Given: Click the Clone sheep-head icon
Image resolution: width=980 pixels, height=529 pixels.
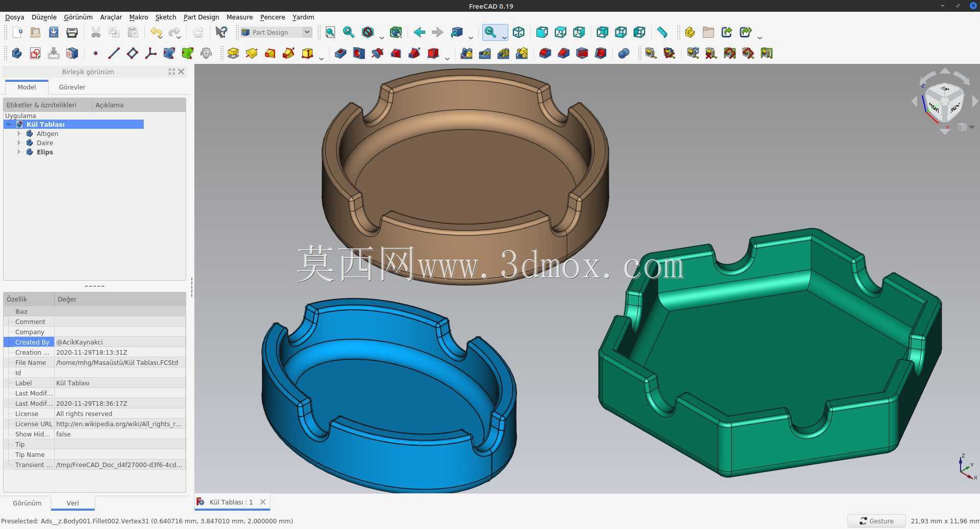Looking at the screenshot, I should point(206,53).
